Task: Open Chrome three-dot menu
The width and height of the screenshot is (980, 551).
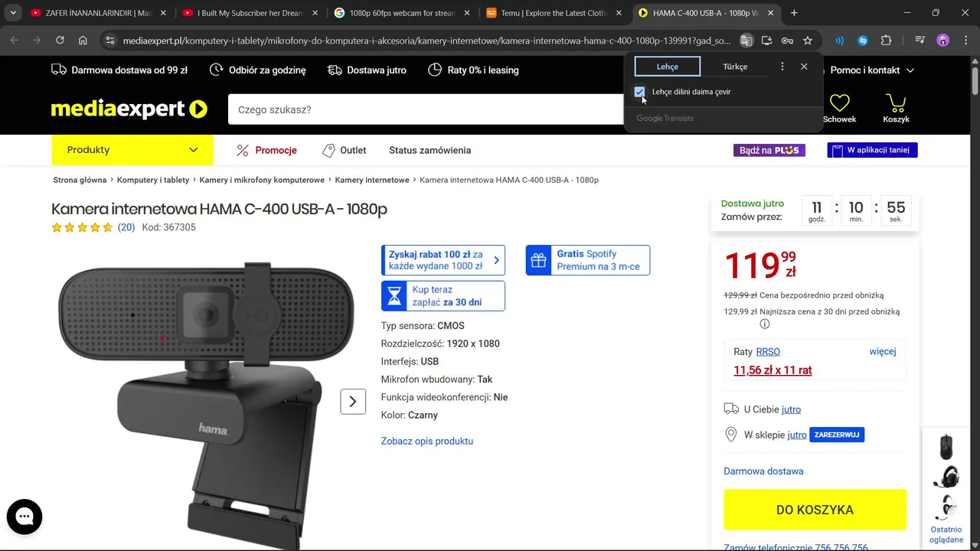Action: coord(966,41)
